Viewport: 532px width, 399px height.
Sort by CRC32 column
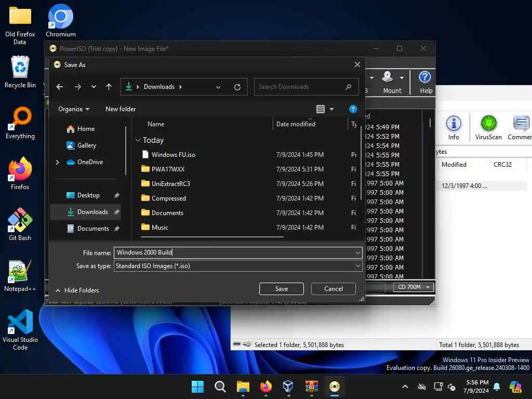[x=502, y=165]
